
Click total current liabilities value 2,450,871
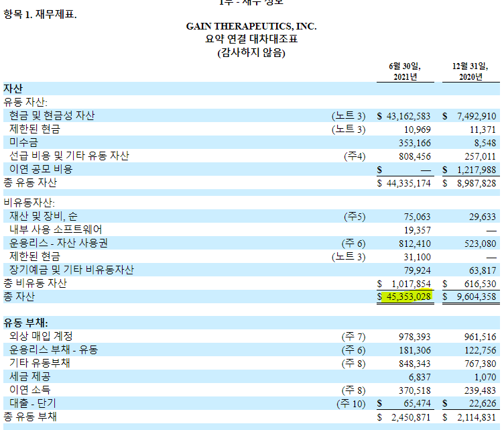(411, 417)
